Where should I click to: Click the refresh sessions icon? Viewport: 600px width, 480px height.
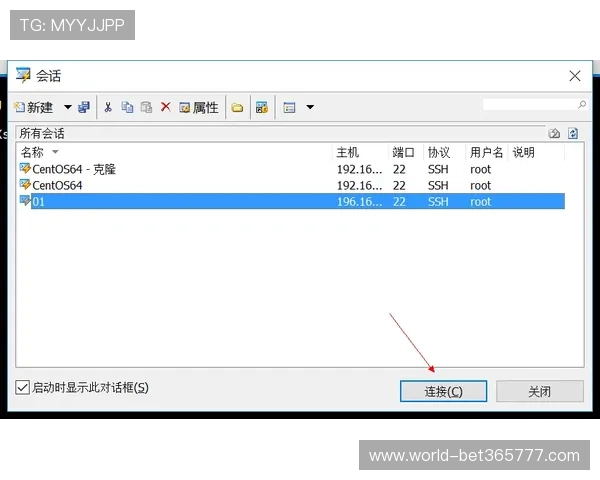pos(573,133)
